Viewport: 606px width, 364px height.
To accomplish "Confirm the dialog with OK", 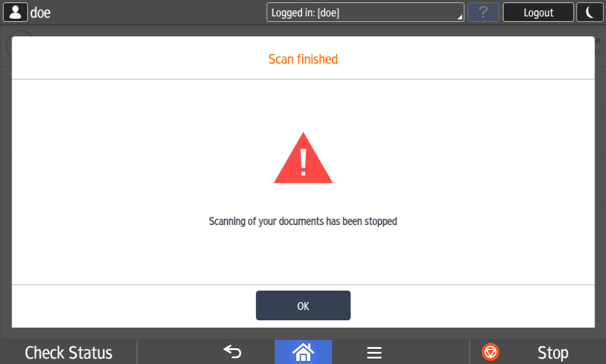I will (303, 305).
